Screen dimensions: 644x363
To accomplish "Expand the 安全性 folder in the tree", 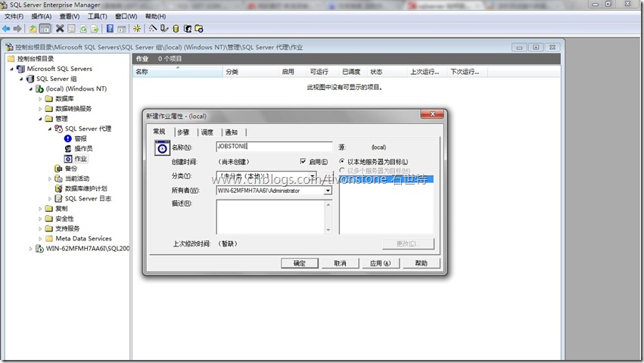I will click(40, 219).
